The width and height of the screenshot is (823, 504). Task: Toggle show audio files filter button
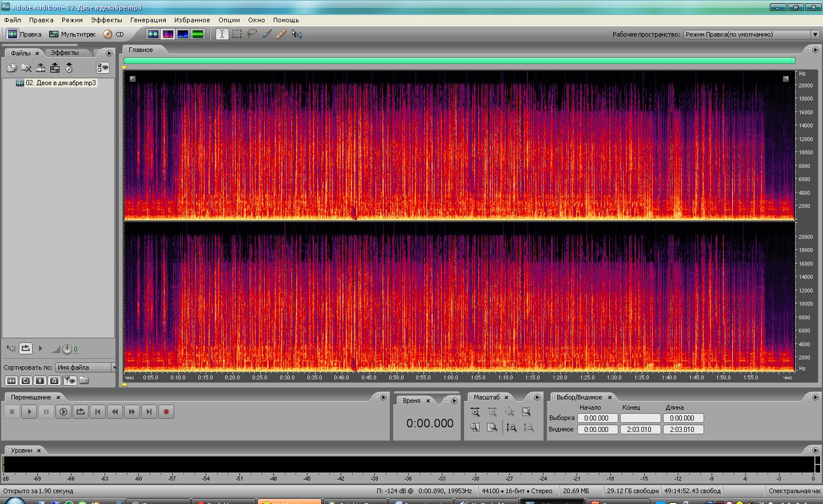point(11,381)
